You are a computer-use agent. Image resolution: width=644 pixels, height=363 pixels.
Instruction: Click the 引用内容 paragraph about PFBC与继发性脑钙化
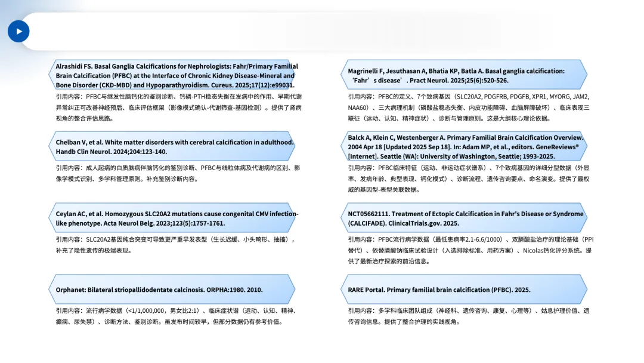[179, 107]
